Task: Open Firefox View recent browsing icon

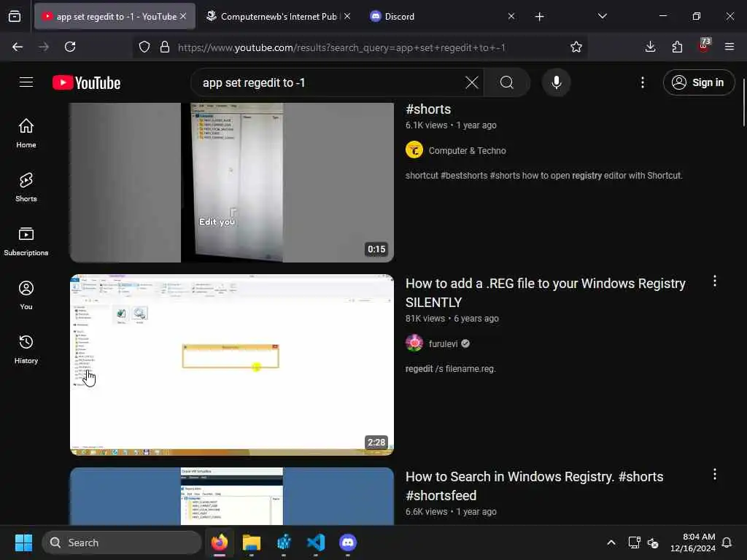Action: point(15,16)
